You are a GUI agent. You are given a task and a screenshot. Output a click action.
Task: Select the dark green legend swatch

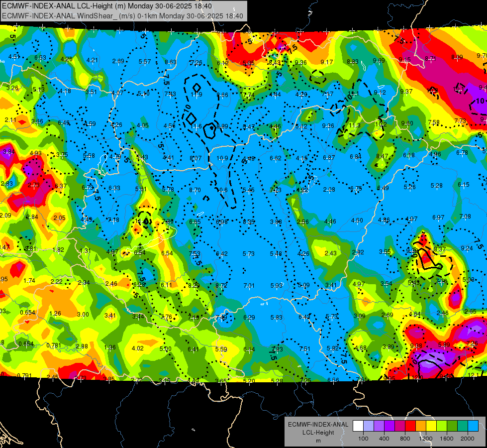point(452,426)
